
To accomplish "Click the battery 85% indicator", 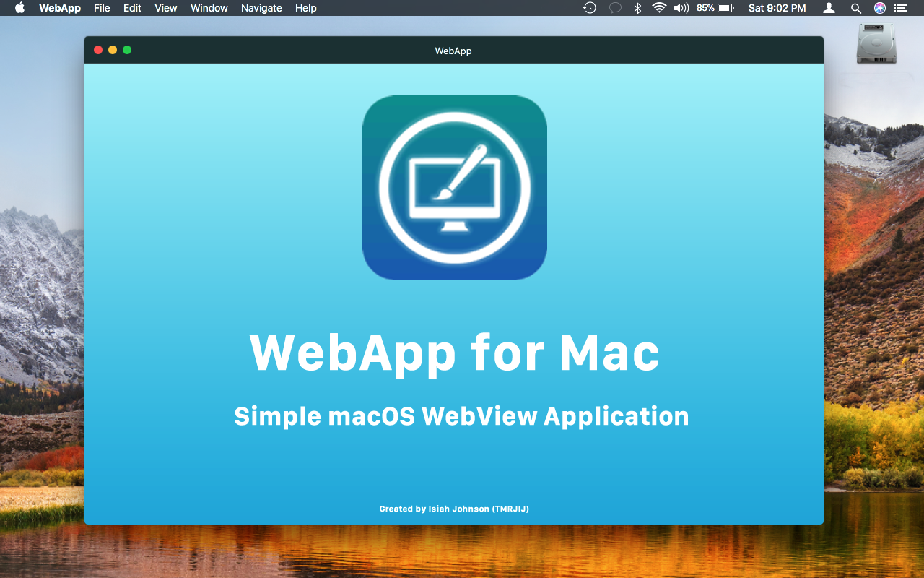I will pyautogui.click(x=715, y=8).
